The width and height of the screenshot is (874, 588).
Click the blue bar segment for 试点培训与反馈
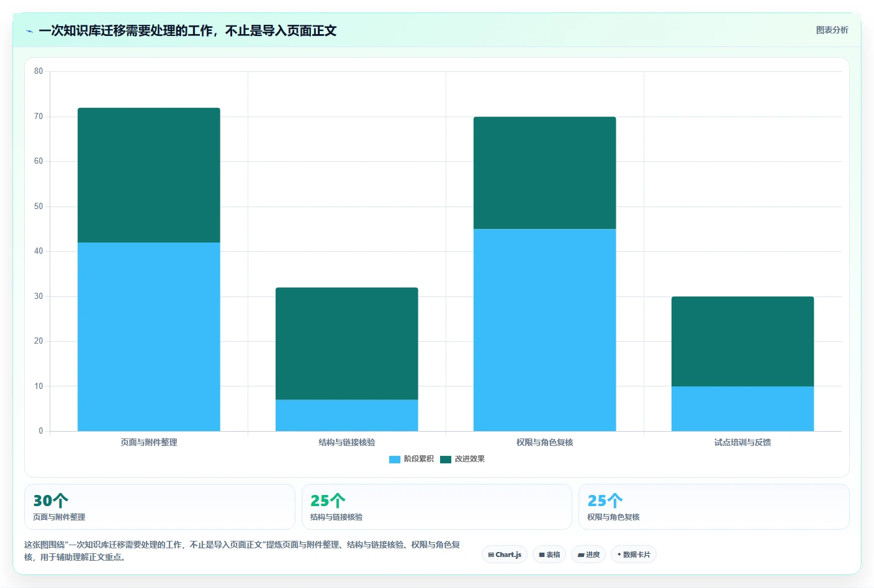click(x=743, y=409)
